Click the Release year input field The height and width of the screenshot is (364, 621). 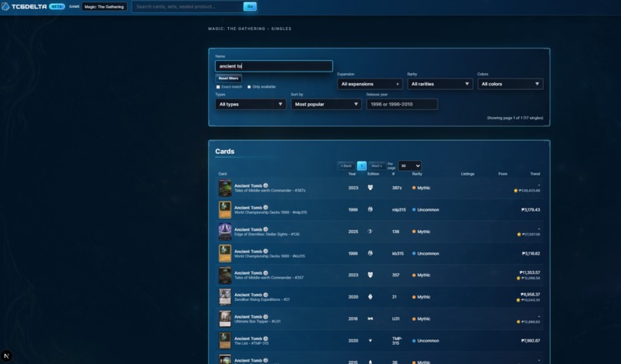tap(402, 104)
